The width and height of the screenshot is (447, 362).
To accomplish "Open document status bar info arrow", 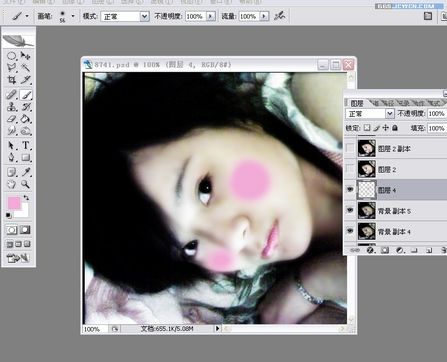I will click(x=217, y=328).
